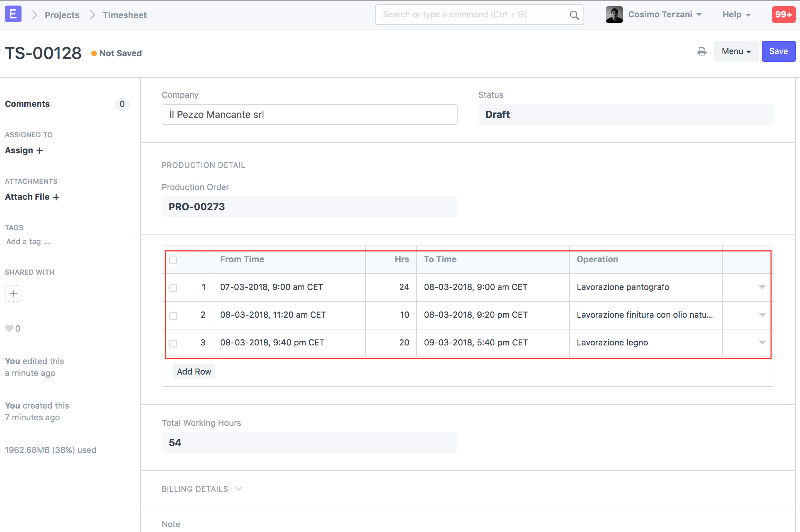Open Timesheet from the breadcrumb

[x=125, y=15]
